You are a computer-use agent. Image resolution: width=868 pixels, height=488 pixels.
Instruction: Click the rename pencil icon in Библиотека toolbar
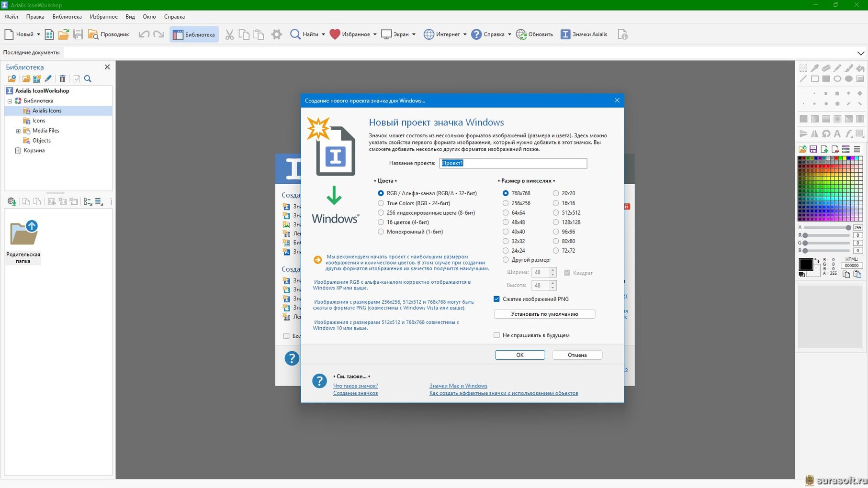tap(48, 79)
